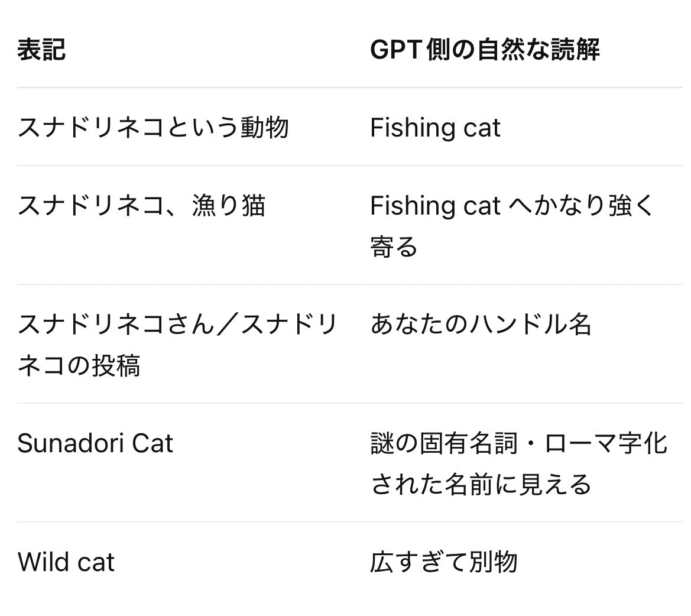This screenshot has width=691, height=616.
Task: Select the スナドリネコさん／スナドリネコの投稿 cell
Action: [x=177, y=345]
